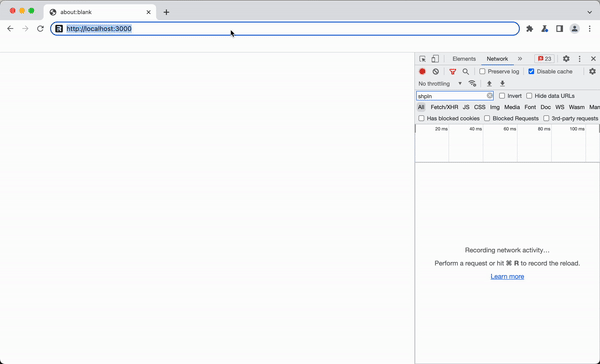Go back using the browser back arrow

tap(10, 29)
